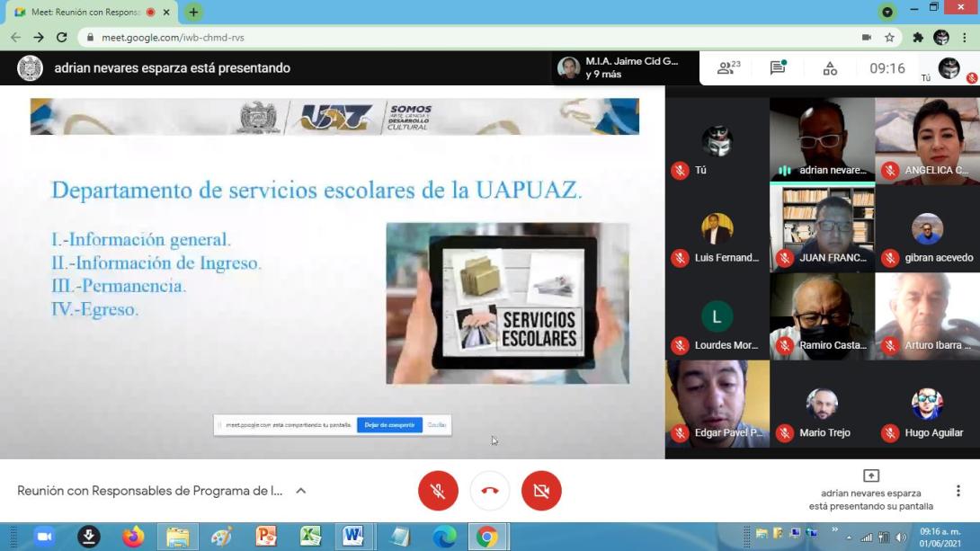Show hidden system tray icons
Screen dimensions: 980x551
coord(848,538)
